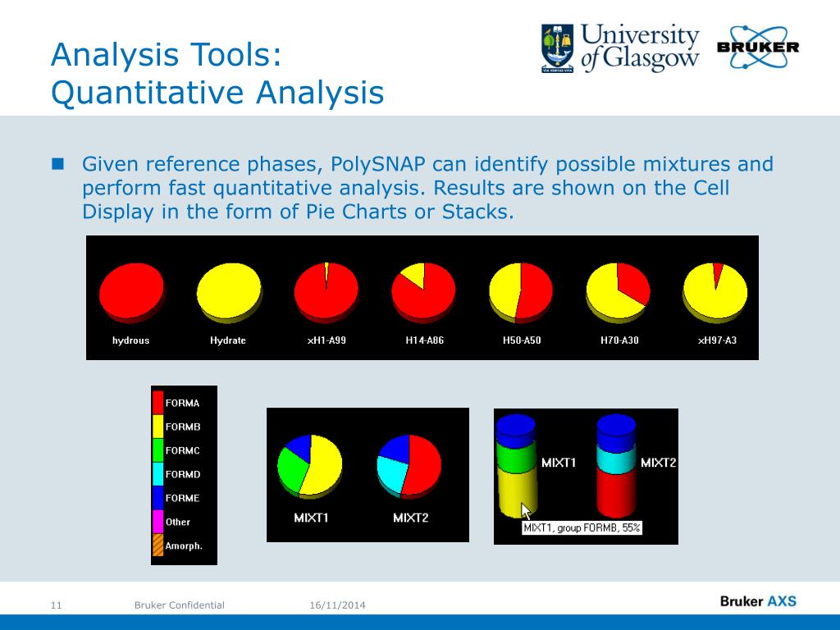Click the Hydrate yellow pie chart
Image resolution: width=840 pixels, height=630 pixels.
tap(230, 293)
